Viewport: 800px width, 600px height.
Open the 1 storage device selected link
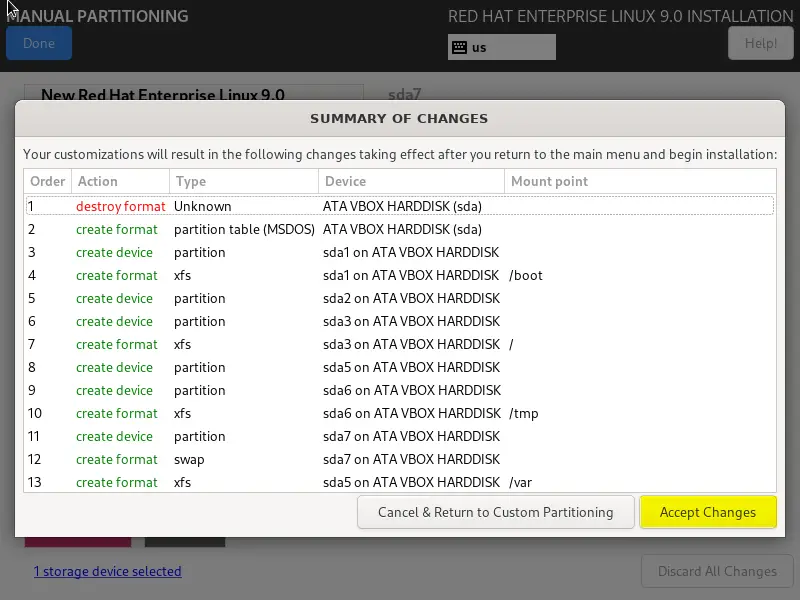[x=108, y=571]
